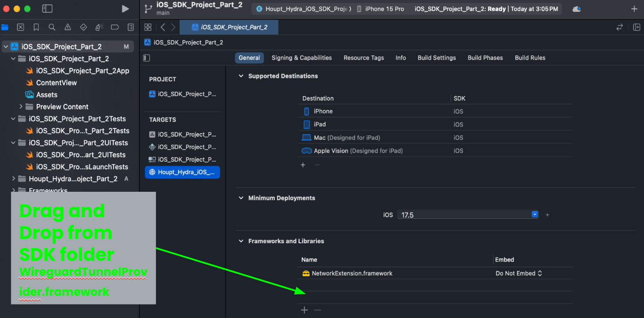Open the Issue navigator warning icon

click(68, 27)
